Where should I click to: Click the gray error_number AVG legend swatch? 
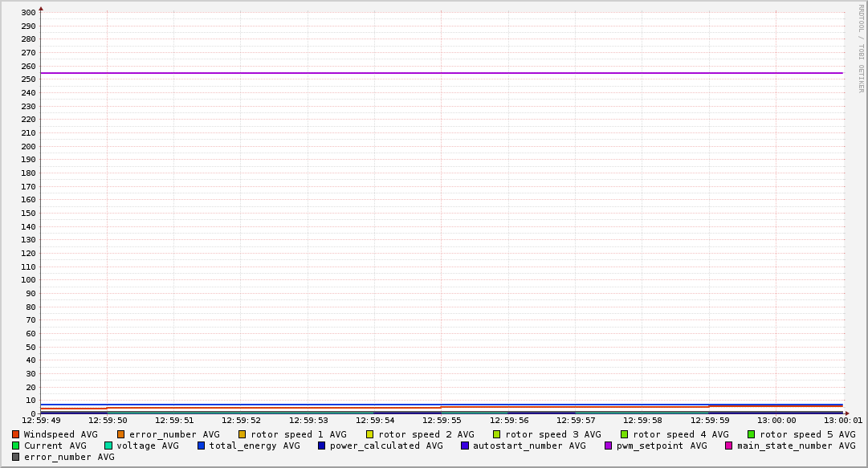tap(16, 457)
